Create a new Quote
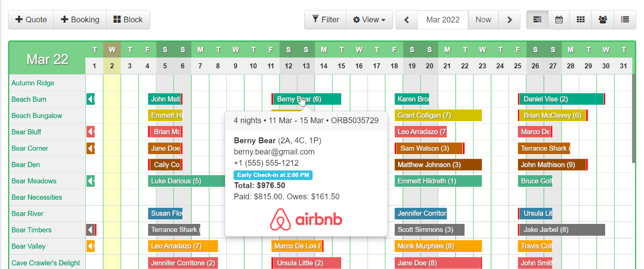 pos(30,20)
